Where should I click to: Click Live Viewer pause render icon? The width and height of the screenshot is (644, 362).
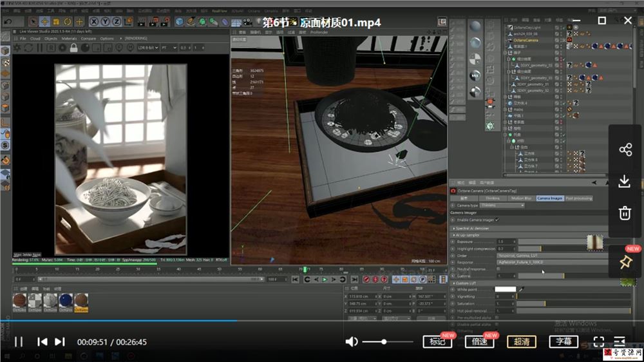point(40,48)
